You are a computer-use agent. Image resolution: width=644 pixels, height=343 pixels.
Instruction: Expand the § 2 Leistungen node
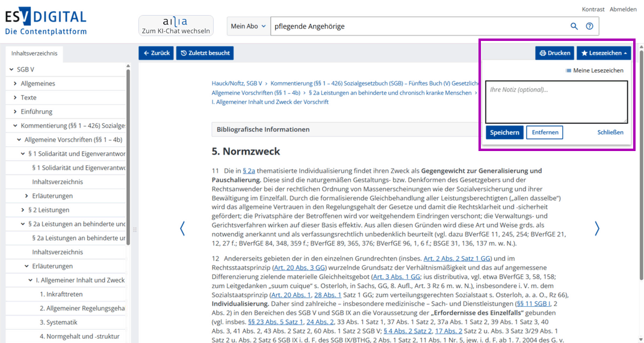[23, 210]
